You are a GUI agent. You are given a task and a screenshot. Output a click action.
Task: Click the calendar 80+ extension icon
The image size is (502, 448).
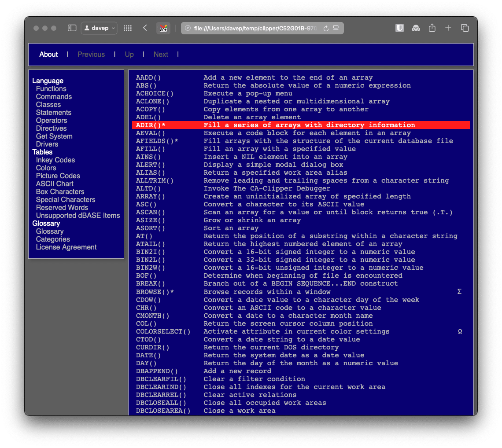click(163, 28)
